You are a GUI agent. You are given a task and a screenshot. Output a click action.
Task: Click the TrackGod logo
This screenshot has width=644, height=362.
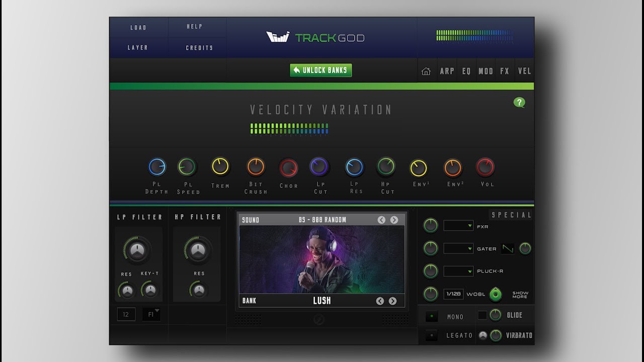[x=315, y=37]
